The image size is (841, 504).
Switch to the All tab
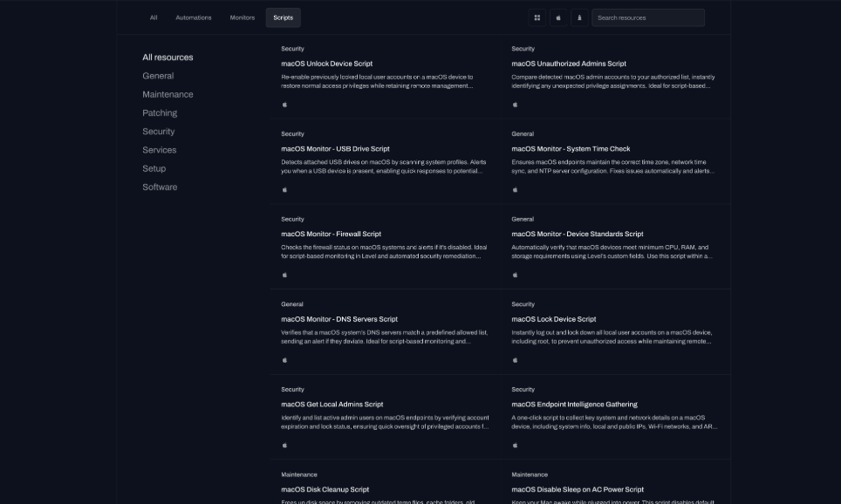(x=154, y=17)
